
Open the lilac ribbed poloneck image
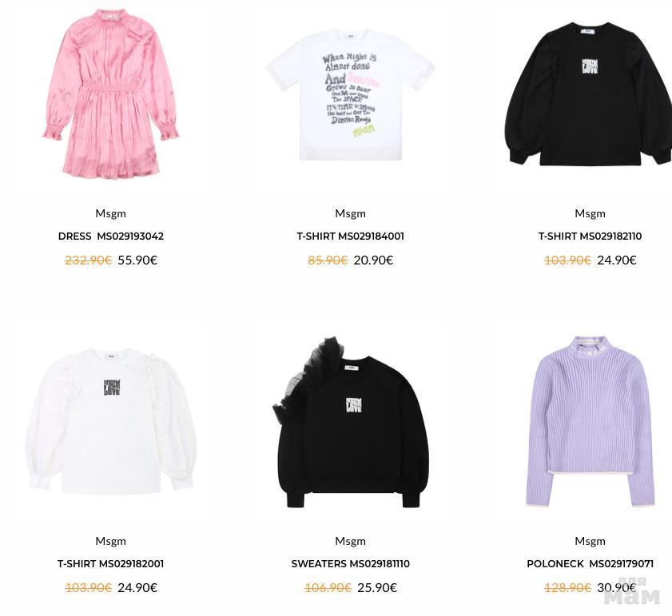coord(590,422)
